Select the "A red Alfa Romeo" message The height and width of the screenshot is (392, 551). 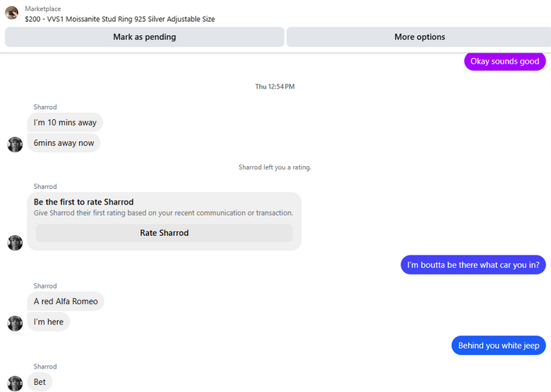pyautogui.click(x=66, y=301)
